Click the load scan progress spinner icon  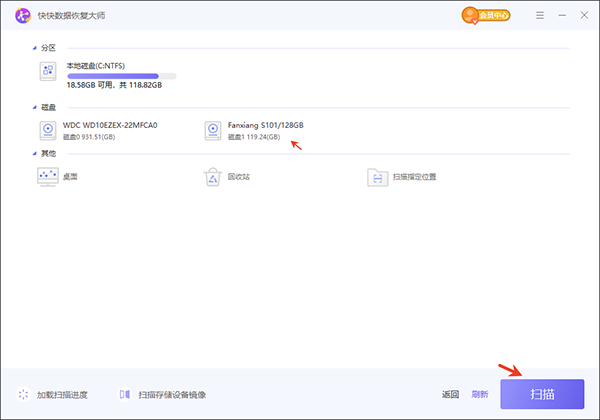click(x=23, y=394)
